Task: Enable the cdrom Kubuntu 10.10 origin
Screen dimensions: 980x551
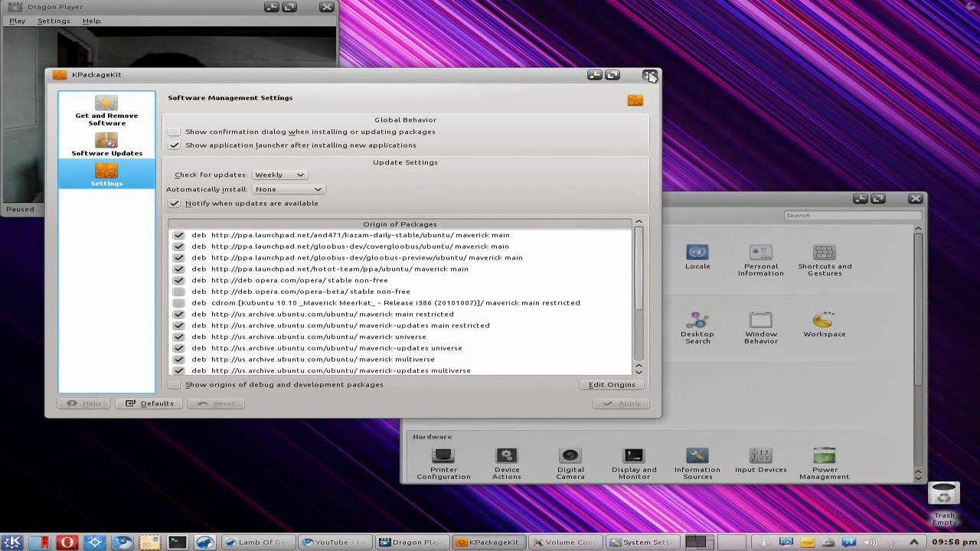Action: coord(179,303)
